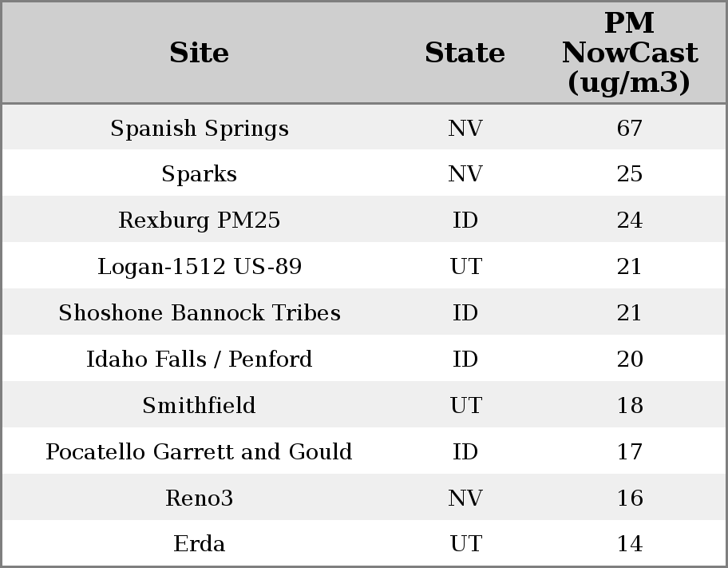This screenshot has height=568, width=728.
Task: Select the Reno3 site cell
Action: (199, 498)
